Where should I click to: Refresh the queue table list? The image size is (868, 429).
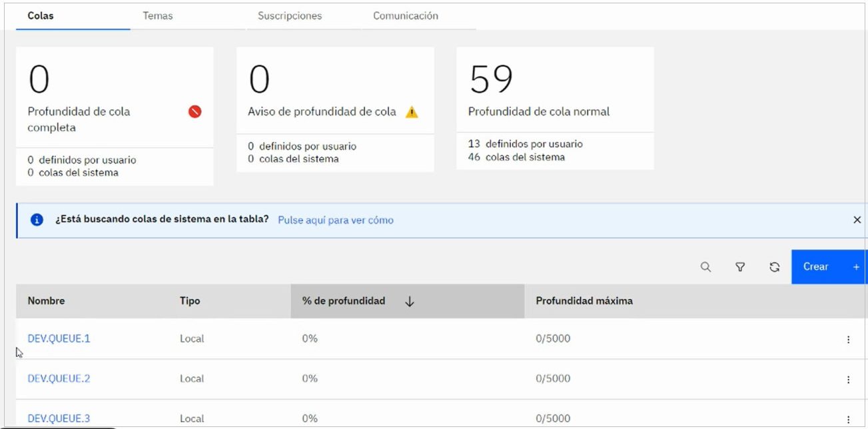click(774, 267)
